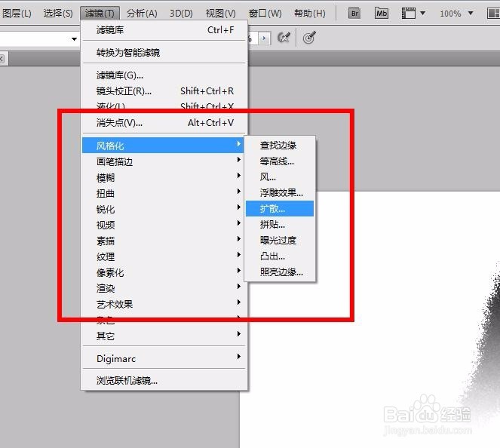Expand the Digimarc submenu
500x448 pixels.
pyautogui.click(x=164, y=359)
